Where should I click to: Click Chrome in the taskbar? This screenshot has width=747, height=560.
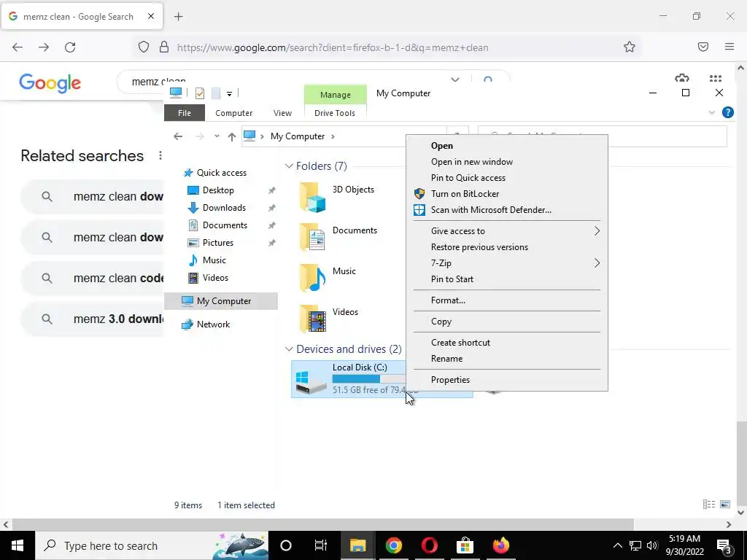(x=393, y=545)
